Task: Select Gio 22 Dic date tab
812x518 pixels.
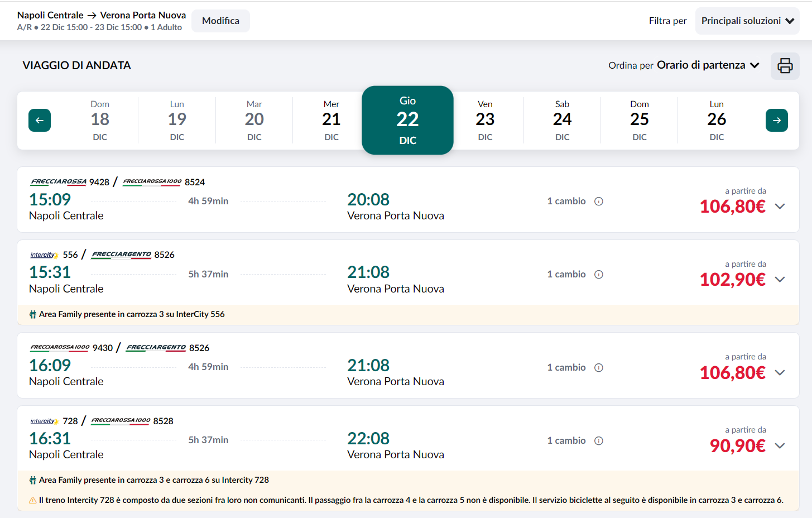Action: coord(407,121)
